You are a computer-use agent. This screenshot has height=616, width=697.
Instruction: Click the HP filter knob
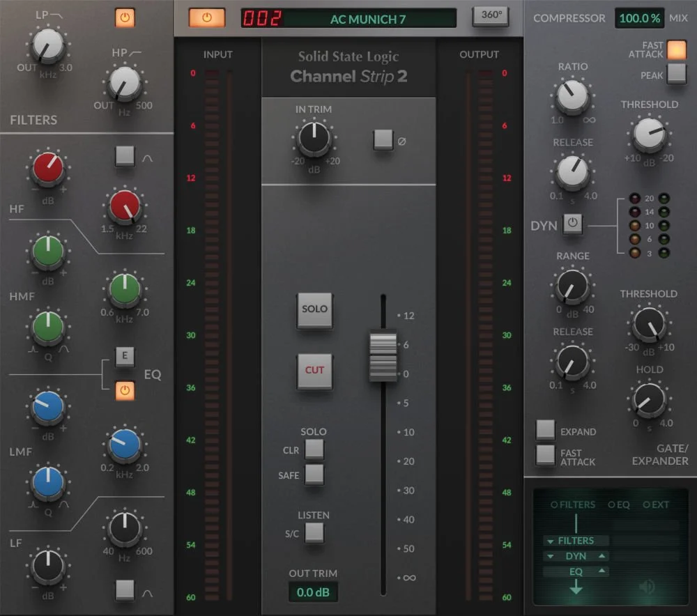(125, 83)
